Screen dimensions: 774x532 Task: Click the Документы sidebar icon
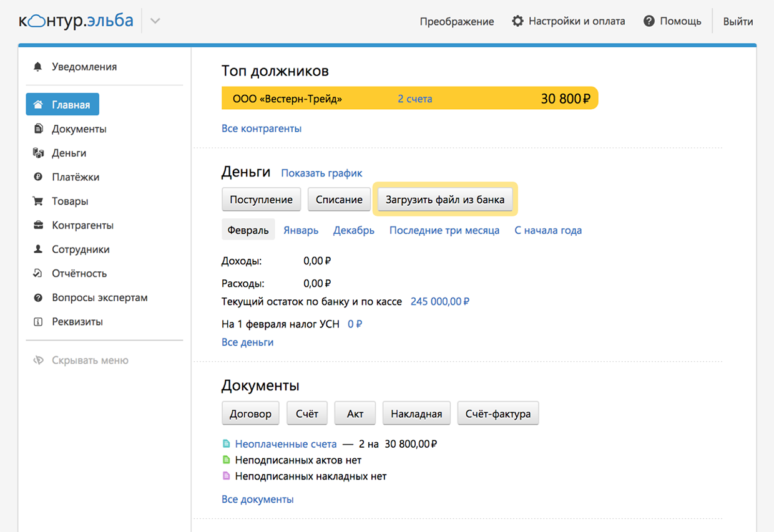38,129
